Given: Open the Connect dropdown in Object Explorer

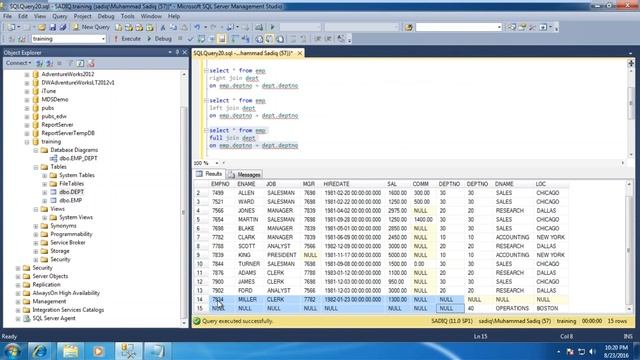Looking at the screenshot, I should [x=18, y=63].
